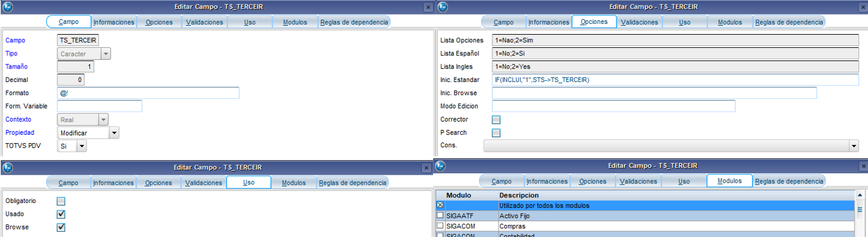
Task: Select Campo tab in the Opciones-tab window
Action: (x=504, y=22)
